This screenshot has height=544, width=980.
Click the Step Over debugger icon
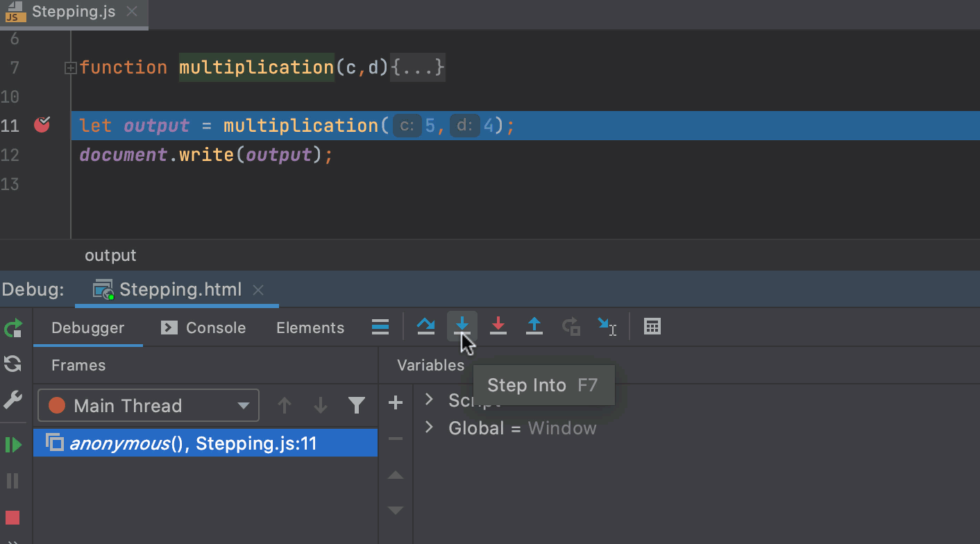pos(426,327)
